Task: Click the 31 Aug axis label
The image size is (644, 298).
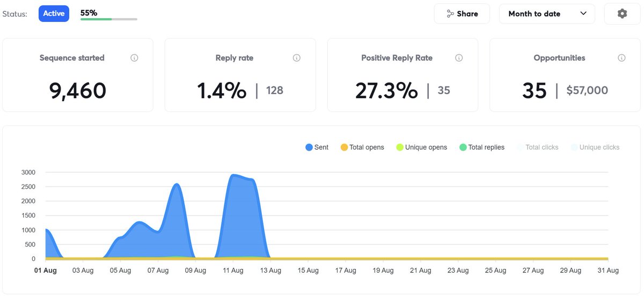Action: click(x=608, y=271)
